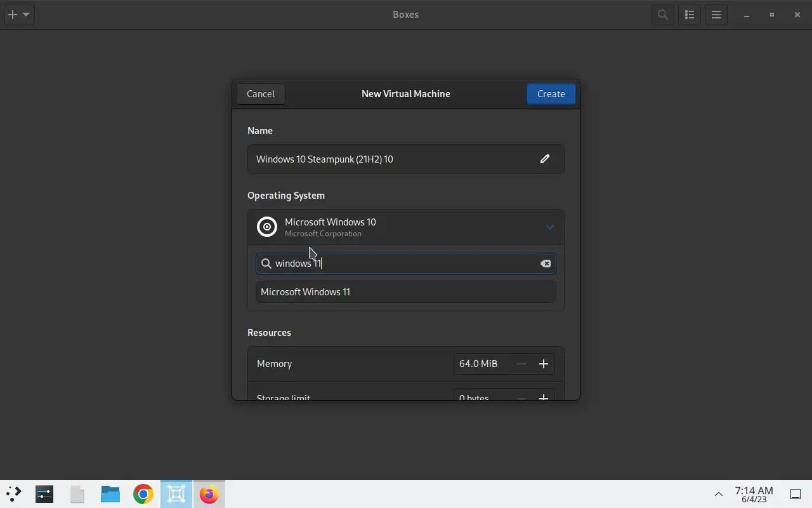The image size is (812, 508).
Task: Click the Microsoft Windows 10 OS icon
Action: (267, 227)
